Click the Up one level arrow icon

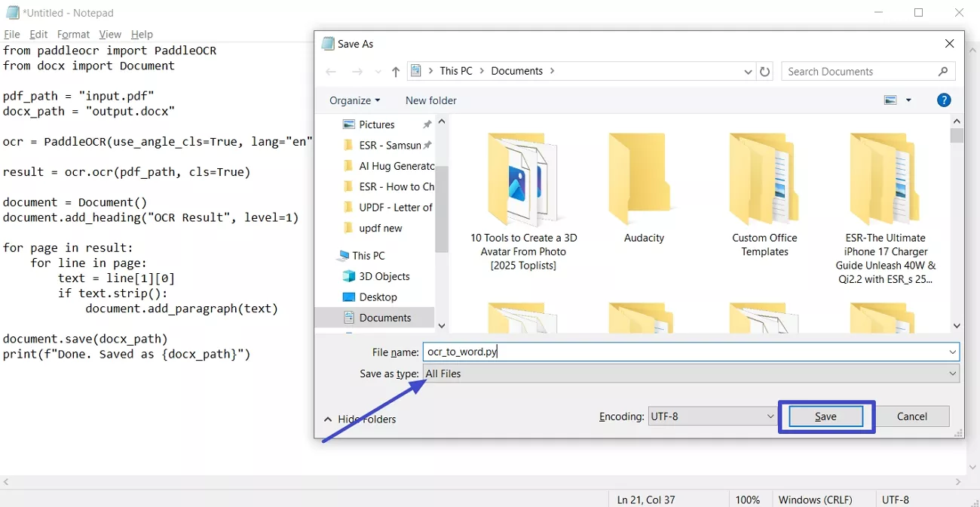click(x=395, y=71)
